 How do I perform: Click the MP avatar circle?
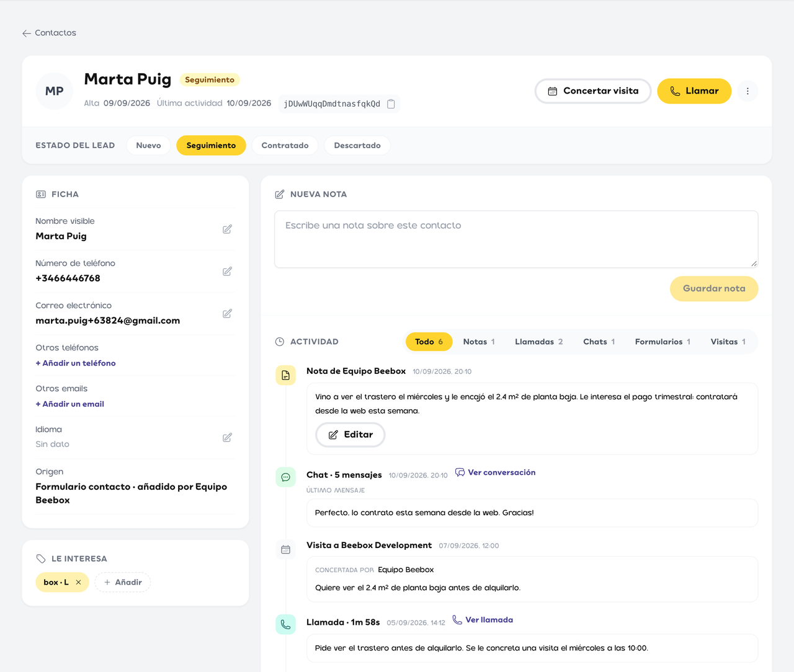(55, 91)
